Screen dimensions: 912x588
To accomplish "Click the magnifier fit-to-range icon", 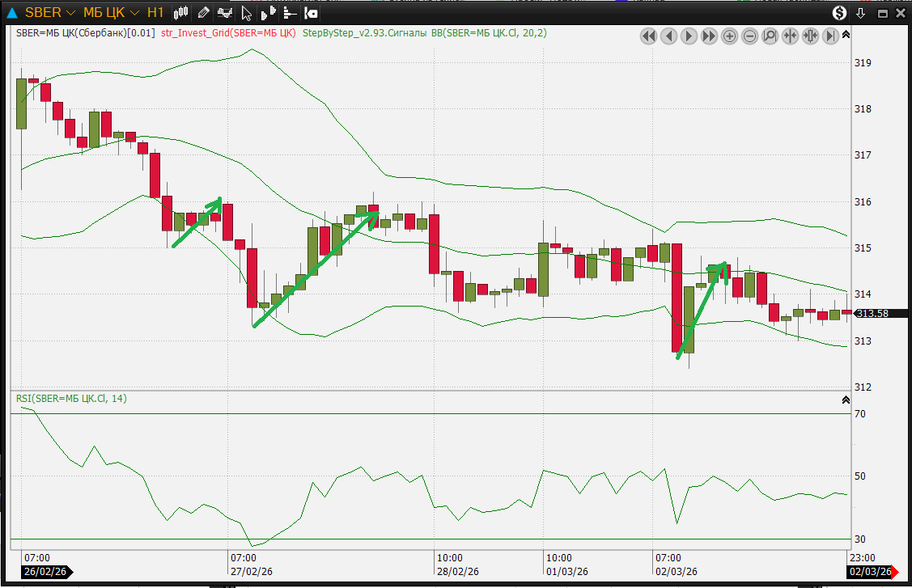I will [x=770, y=36].
